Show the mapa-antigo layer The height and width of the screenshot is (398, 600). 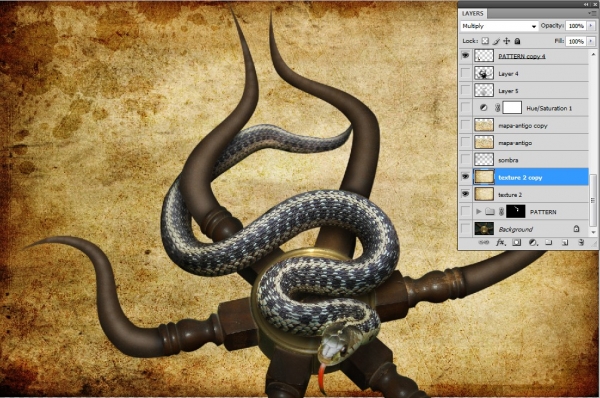tap(465, 142)
